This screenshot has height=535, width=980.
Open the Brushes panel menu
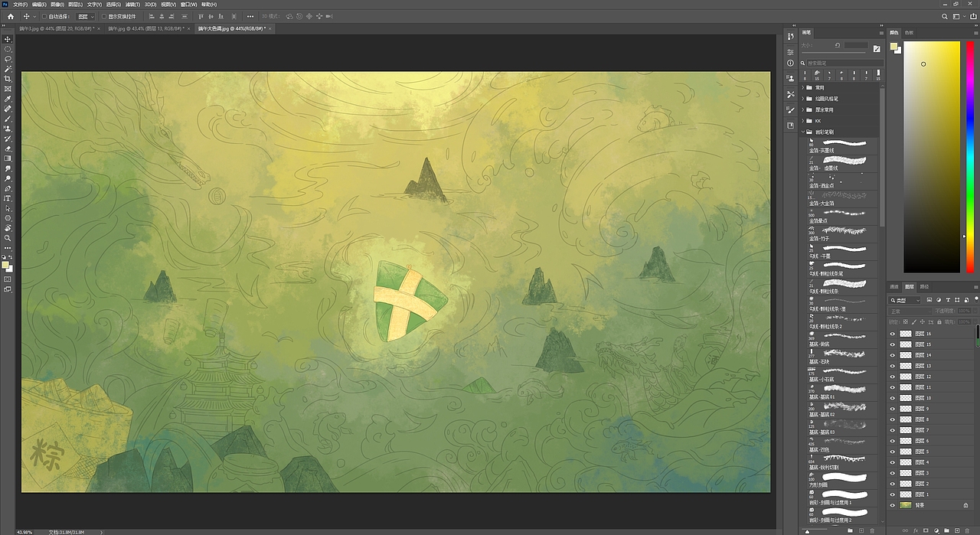tap(880, 33)
